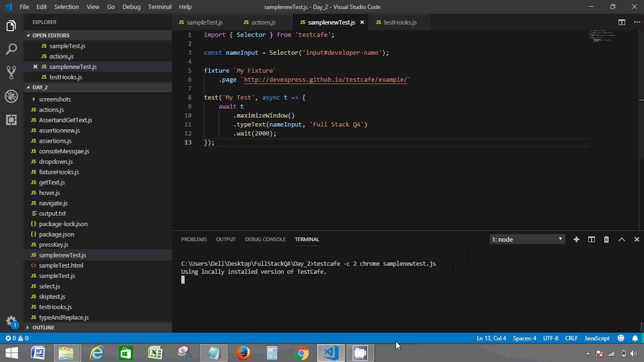
Task: Open the Debug view in activity bar
Action: pyautogui.click(x=11, y=96)
